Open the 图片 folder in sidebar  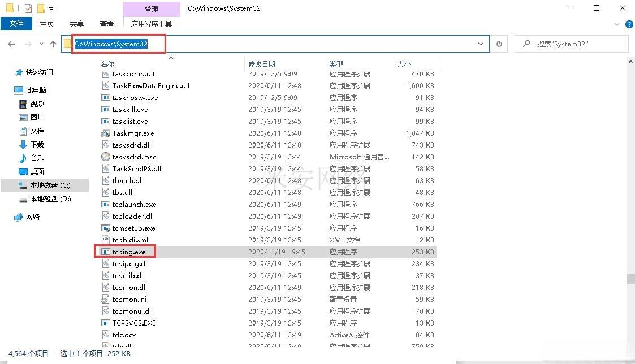(37, 117)
